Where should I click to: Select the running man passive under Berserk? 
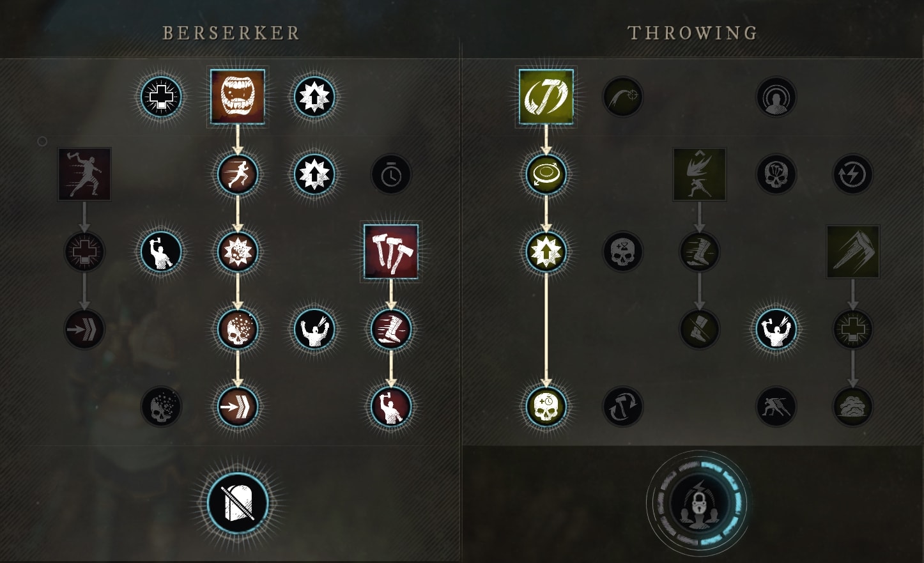click(x=238, y=174)
